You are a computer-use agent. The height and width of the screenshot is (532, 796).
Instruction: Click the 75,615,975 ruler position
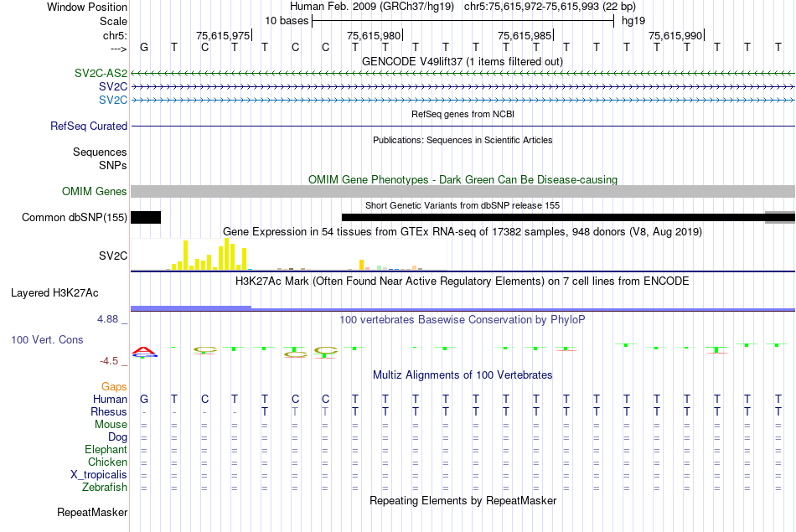coord(223,35)
